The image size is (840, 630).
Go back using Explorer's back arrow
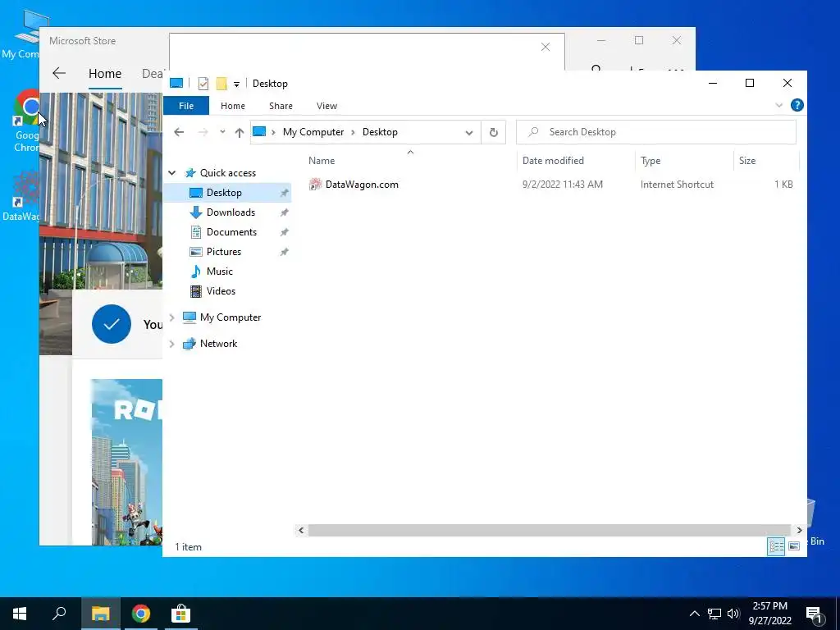click(x=179, y=132)
